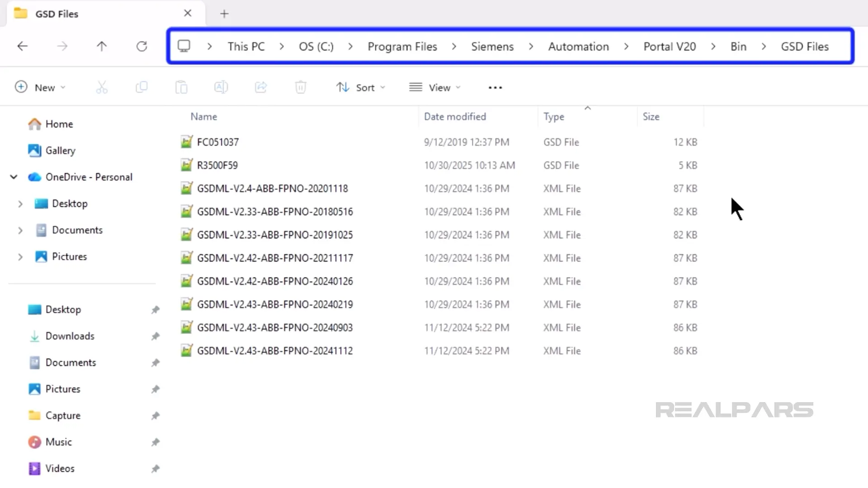
Task: Open the Share icon
Action: (260, 87)
